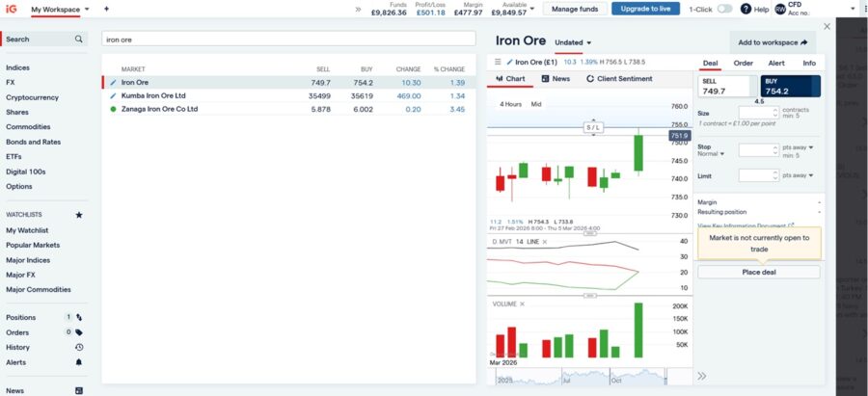Click the Place deal button
Viewport: 868px width, 396px height.
pos(759,272)
